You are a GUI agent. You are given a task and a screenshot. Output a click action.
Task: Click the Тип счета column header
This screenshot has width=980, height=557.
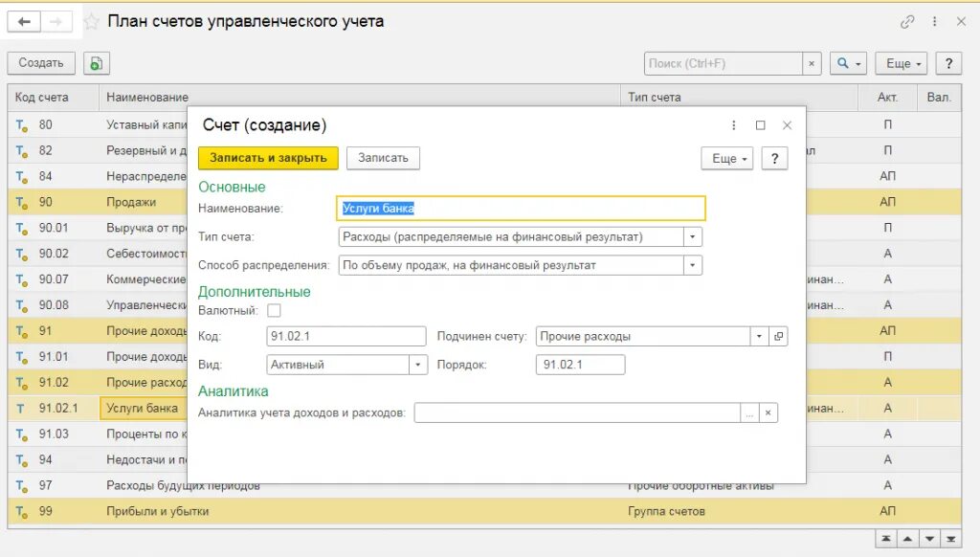click(739, 98)
